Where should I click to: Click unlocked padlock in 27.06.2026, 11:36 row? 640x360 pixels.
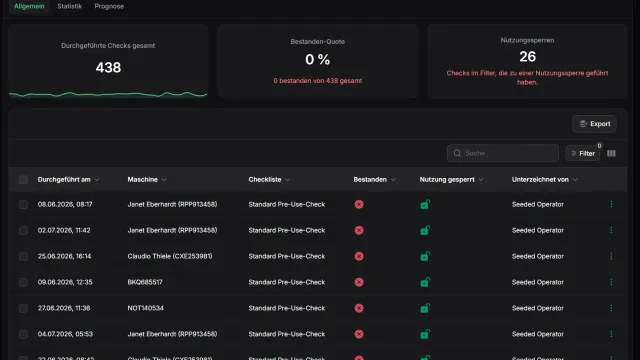[425, 308]
